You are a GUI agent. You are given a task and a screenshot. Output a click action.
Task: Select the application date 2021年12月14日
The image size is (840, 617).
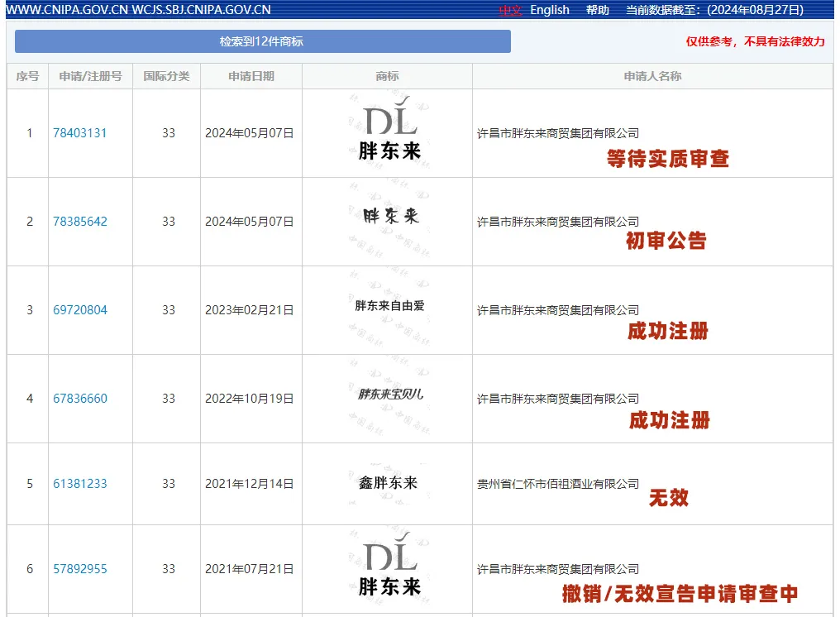point(249,484)
